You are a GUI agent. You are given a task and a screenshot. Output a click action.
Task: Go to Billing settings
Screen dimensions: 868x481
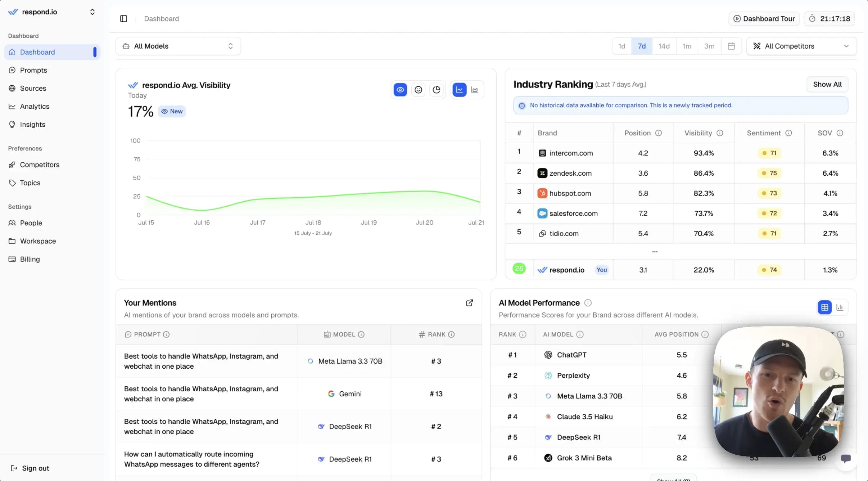[x=30, y=259]
